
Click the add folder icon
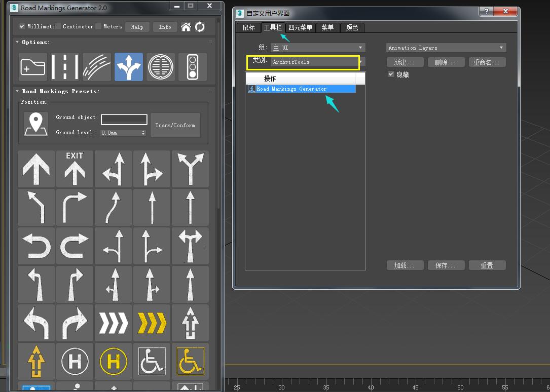point(33,67)
